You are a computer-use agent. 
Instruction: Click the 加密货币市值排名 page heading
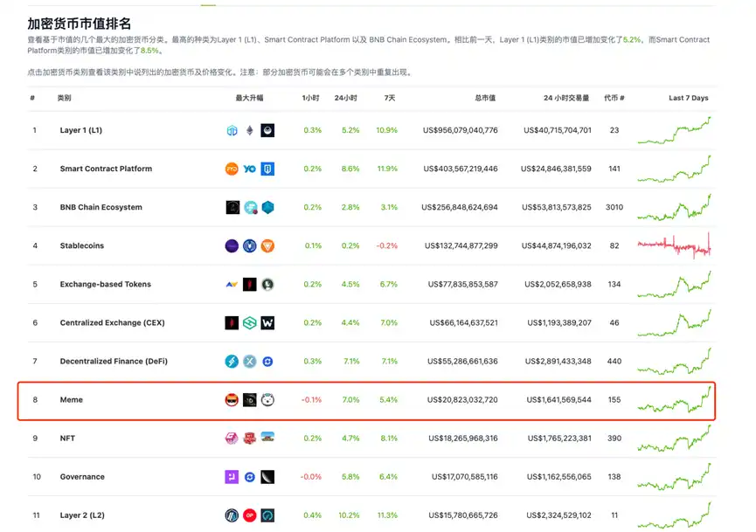click(79, 24)
